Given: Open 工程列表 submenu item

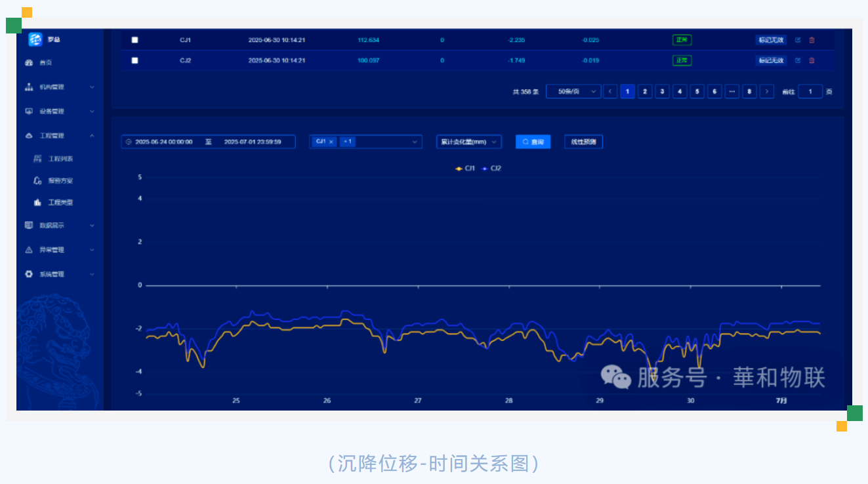Looking at the screenshot, I should 60,159.
